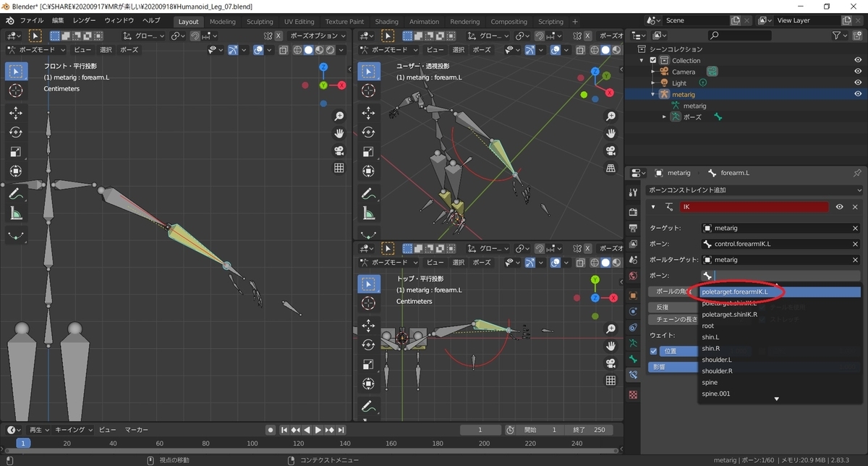Viewport: 868px width, 466px height.
Task: Click the outliner filter funnel icon
Action: click(837, 35)
